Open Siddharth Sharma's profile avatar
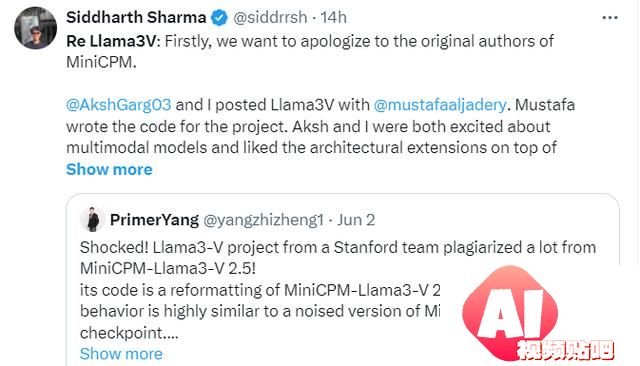The image size is (640, 366). coord(35,28)
